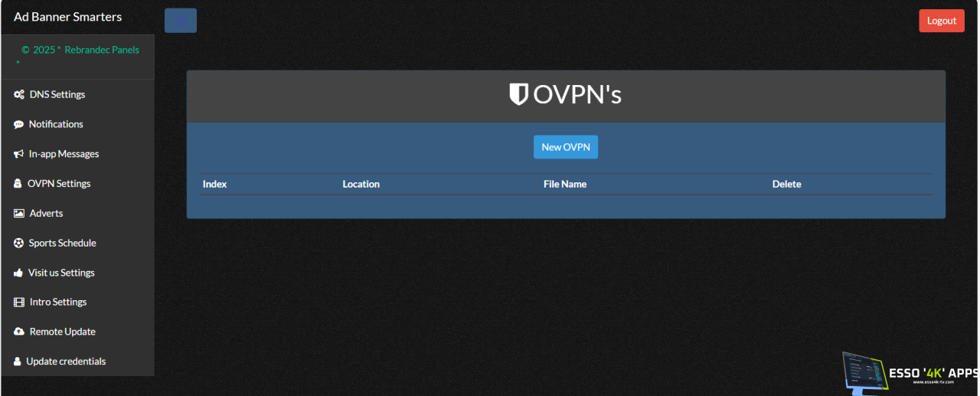Image resolution: width=980 pixels, height=396 pixels.
Task: Click the Delete column header
Action: pos(786,184)
